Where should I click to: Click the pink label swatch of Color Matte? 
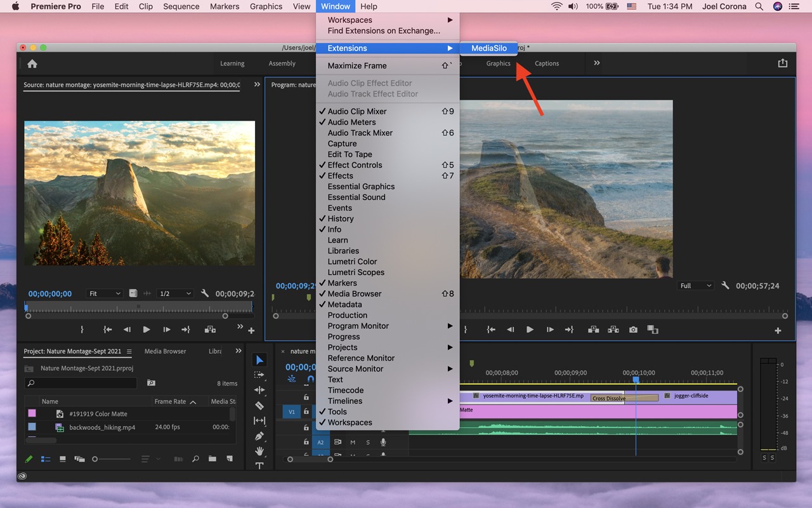click(32, 413)
